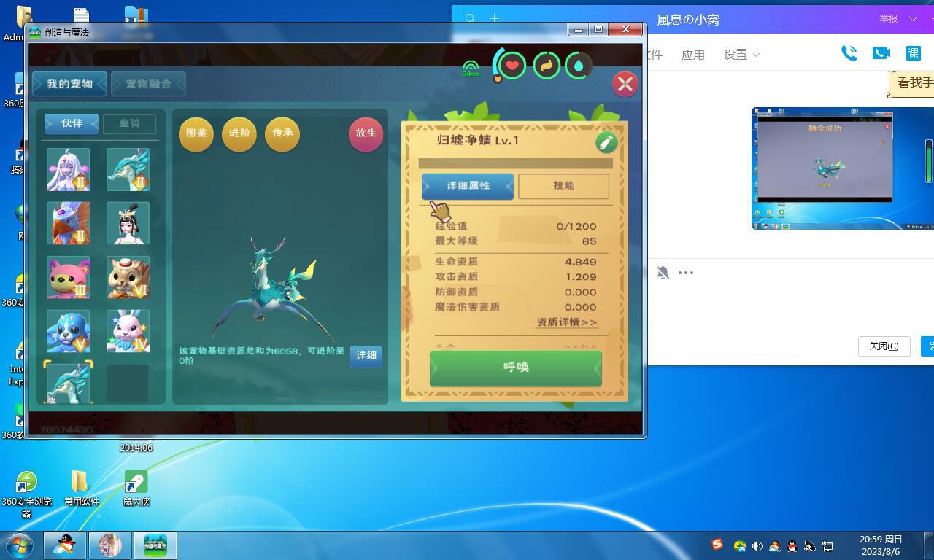
Task: Click the 创造与魔法 game taskbar button
Action: tap(155, 545)
